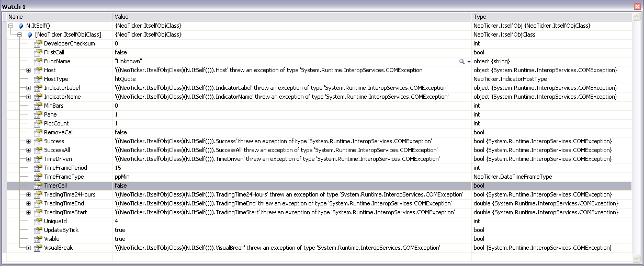The height and width of the screenshot is (266, 644).
Task: Select the PlotCount row name
Action: pyautogui.click(x=56, y=123)
